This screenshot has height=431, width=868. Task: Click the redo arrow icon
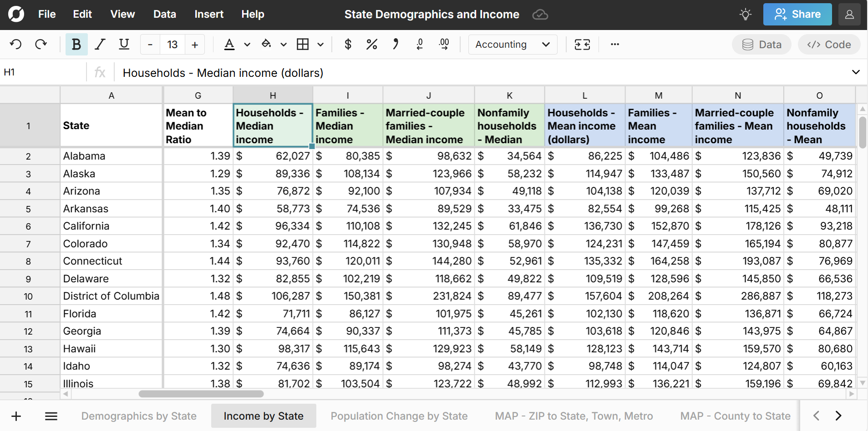point(41,45)
